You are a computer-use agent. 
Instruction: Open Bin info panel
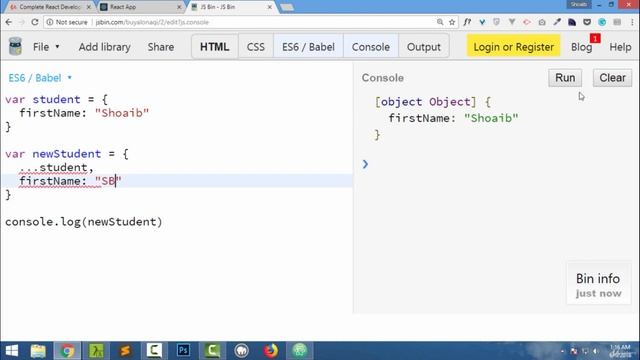point(598,284)
